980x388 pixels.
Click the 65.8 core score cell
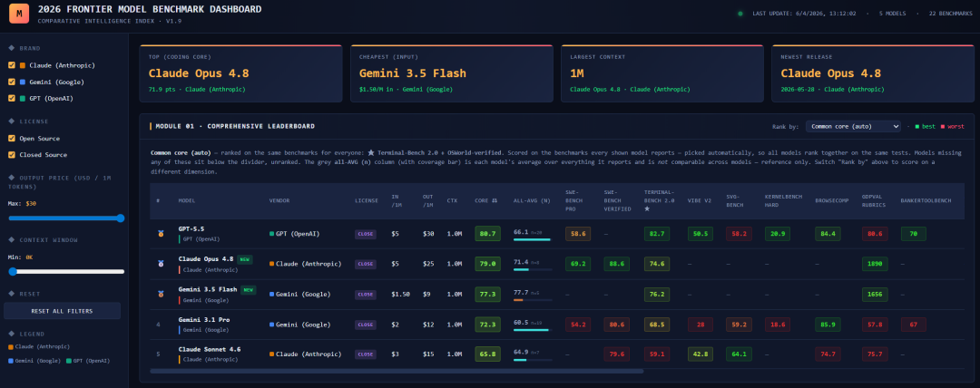(x=487, y=354)
